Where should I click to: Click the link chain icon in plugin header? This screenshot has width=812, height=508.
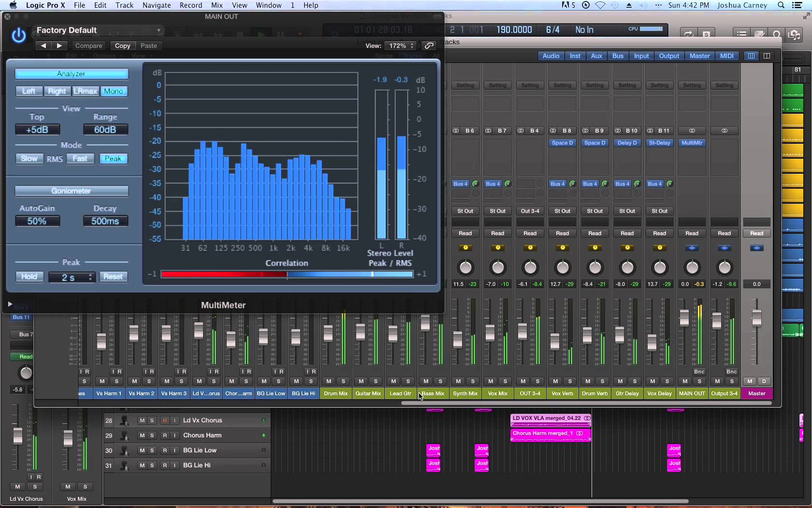click(x=429, y=45)
